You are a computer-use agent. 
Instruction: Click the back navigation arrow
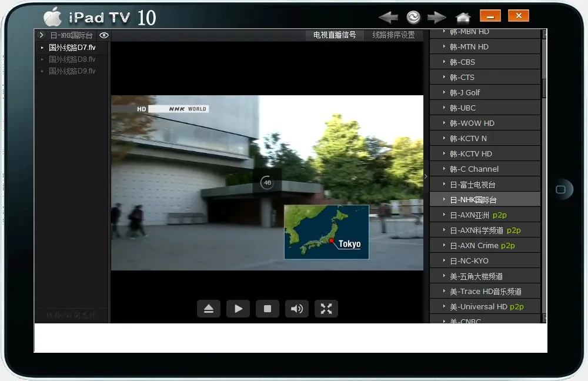point(388,16)
